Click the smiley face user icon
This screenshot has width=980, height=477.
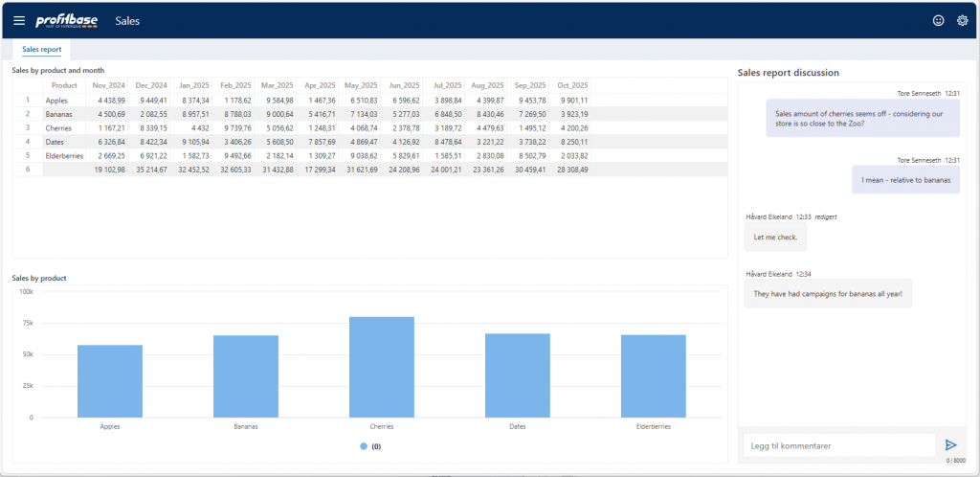(938, 20)
